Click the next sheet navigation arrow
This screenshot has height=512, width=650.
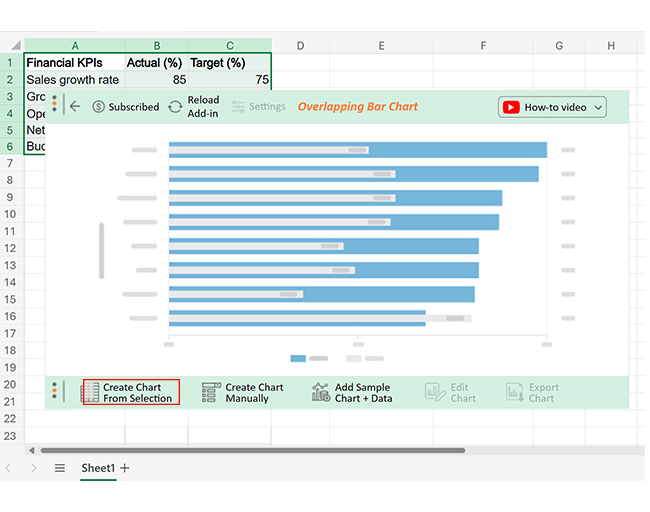[34, 468]
